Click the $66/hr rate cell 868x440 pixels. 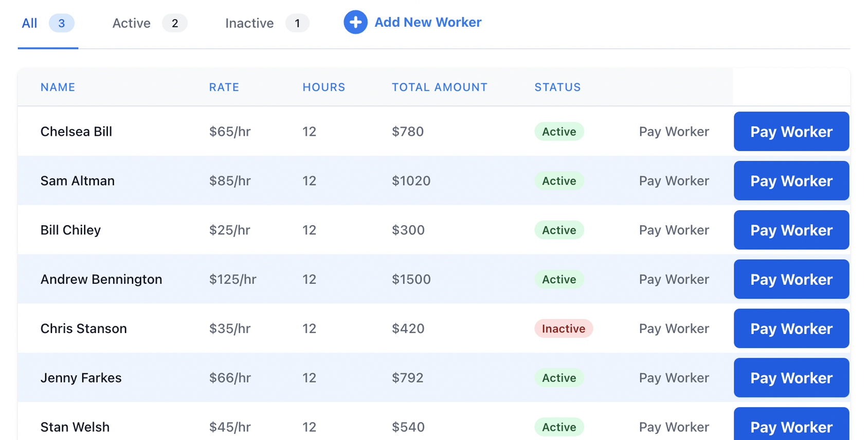[230, 378]
